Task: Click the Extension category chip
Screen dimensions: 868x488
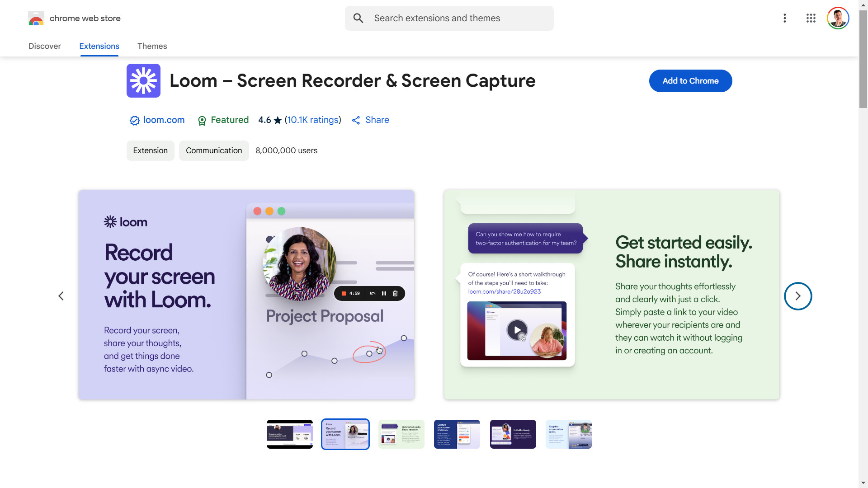Action: coord(150,150)
